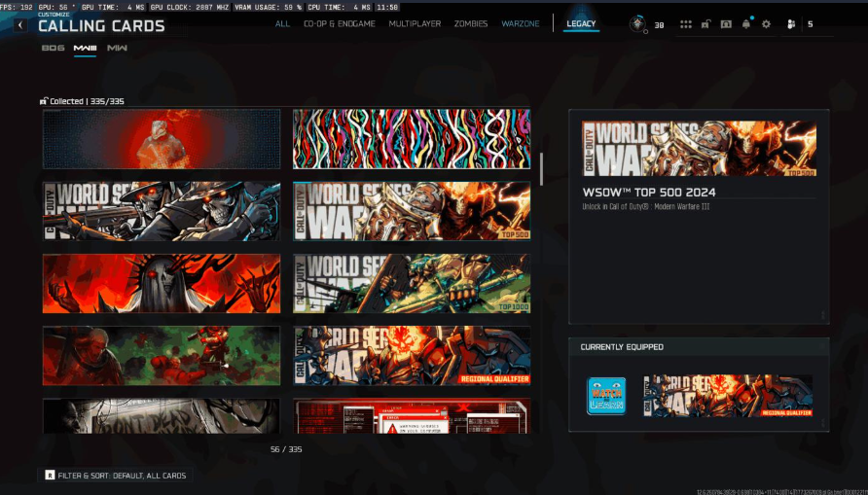Select the Don't Dead graffiti calling card
Viewport: 868px width, 495px height.
pos(162,416)
